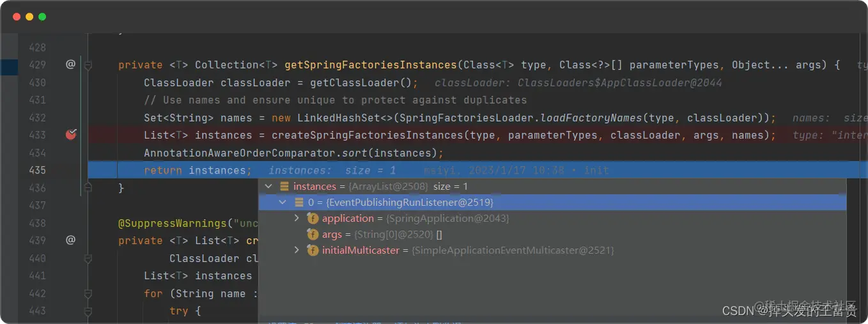Click line number 434 in the gutter
The image size is (868, 324).
coord(37,153)
